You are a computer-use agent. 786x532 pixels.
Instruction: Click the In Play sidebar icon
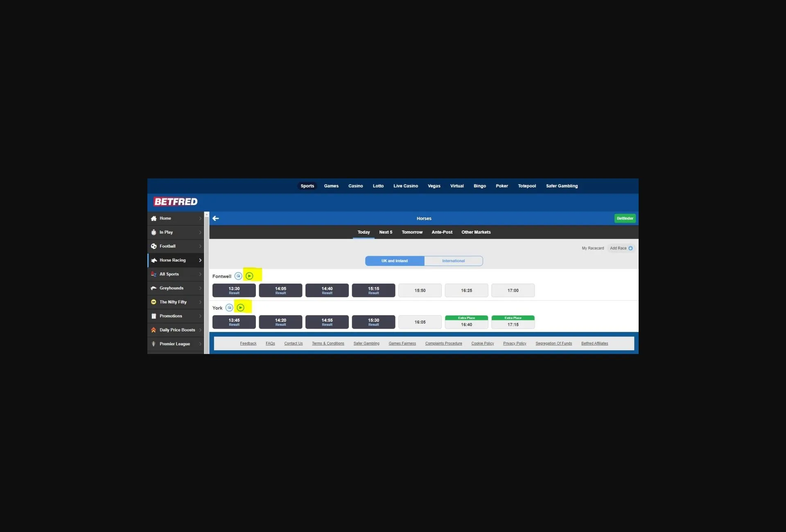click(x=154, y=232)
